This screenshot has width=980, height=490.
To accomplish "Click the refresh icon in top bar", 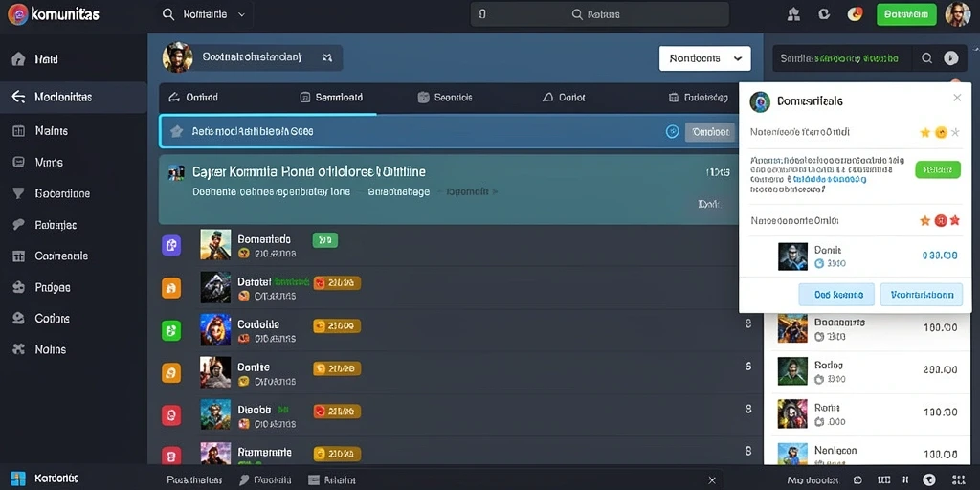I will pos(824,13).
